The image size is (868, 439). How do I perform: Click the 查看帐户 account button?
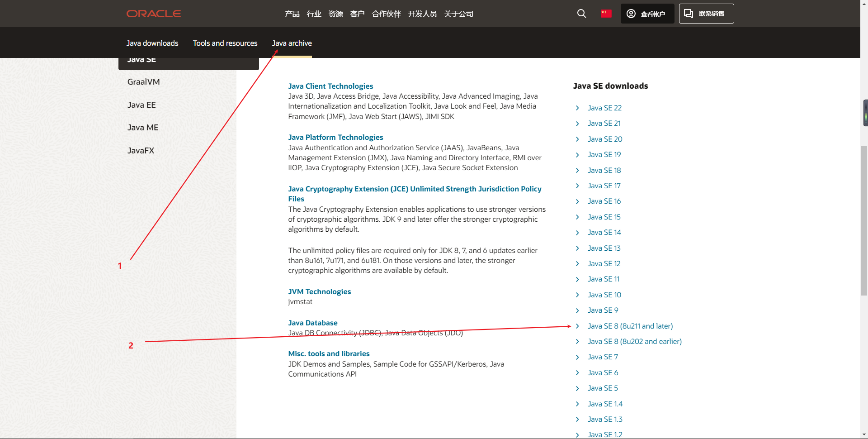tap(647, 14)
